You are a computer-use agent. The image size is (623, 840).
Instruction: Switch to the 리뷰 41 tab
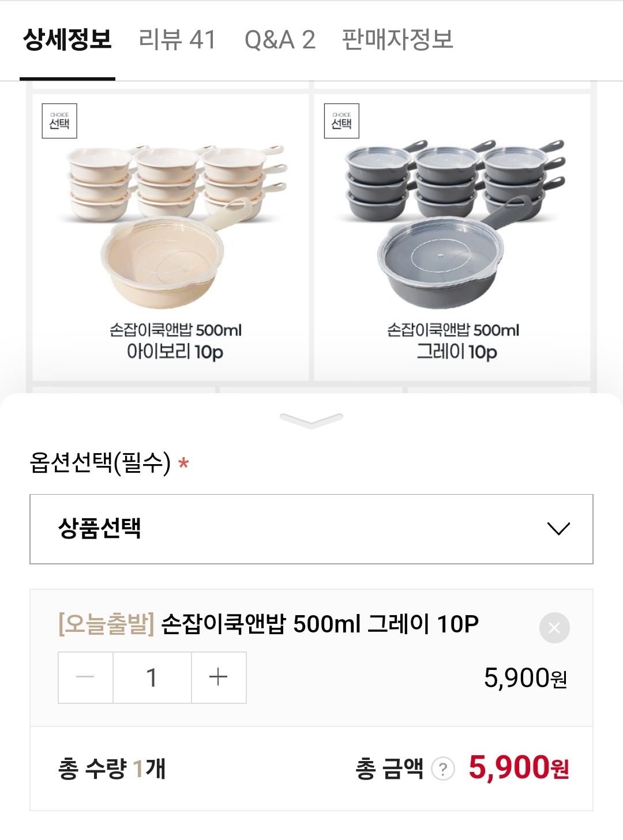[177, 40]
